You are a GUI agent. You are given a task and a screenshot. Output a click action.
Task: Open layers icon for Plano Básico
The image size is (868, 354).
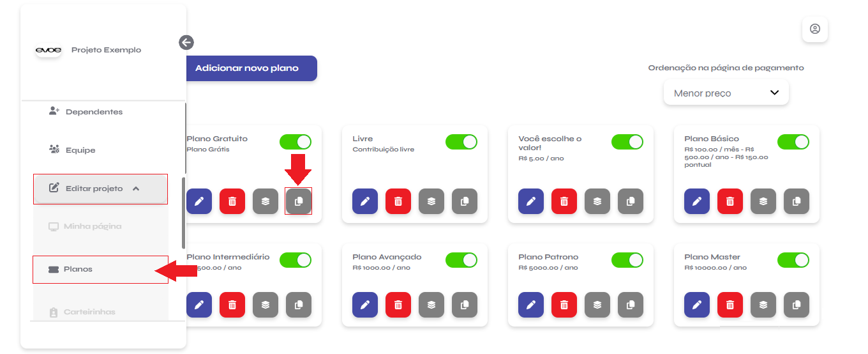(x=763, y=201)
